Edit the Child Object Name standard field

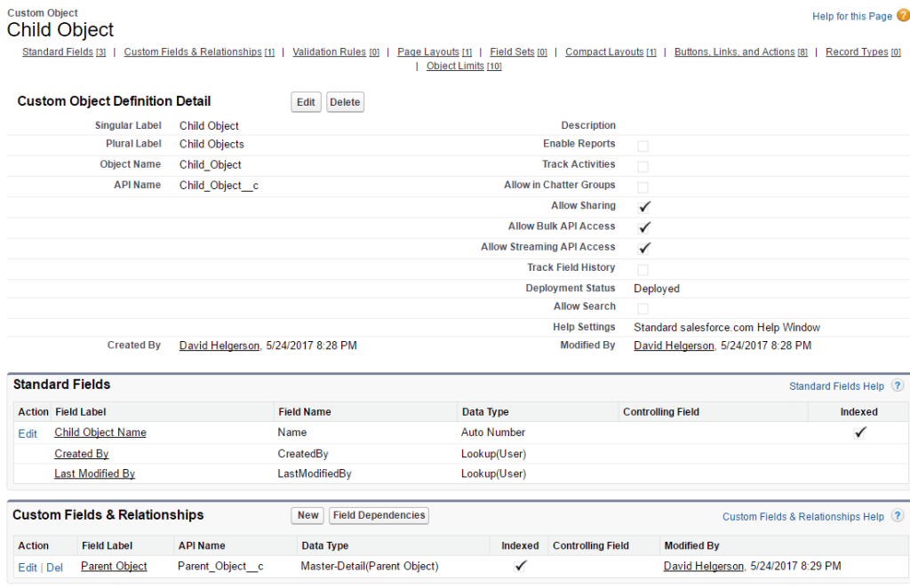[28, 433]
